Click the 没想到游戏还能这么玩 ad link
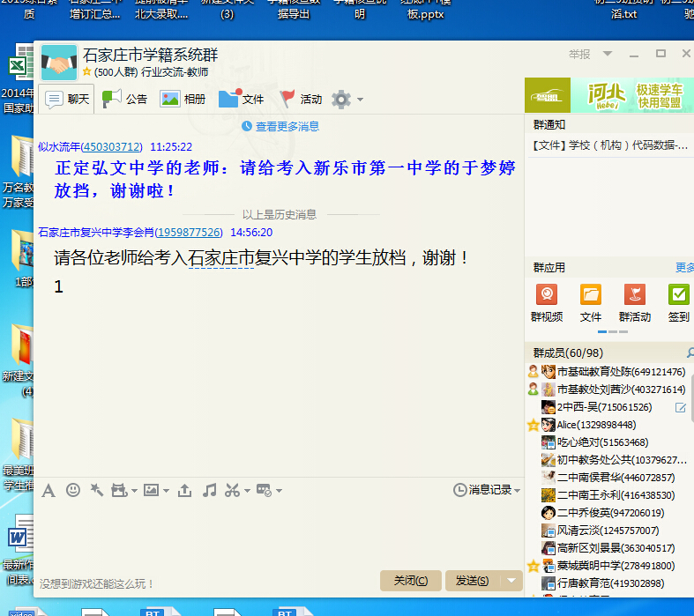The height and width of the screenshot is (616, 694). (x=96, y=583)
